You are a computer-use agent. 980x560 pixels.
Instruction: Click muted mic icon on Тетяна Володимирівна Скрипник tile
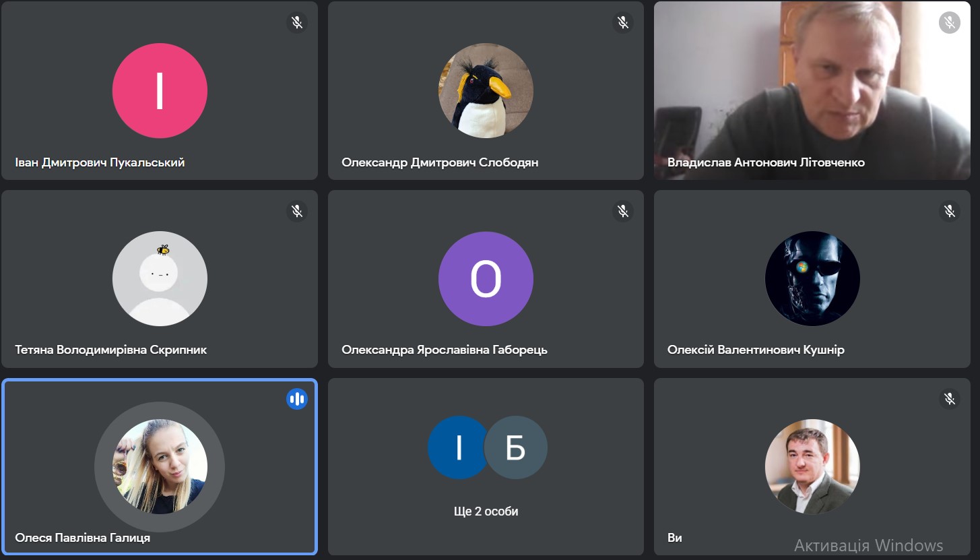pos(297,212)
